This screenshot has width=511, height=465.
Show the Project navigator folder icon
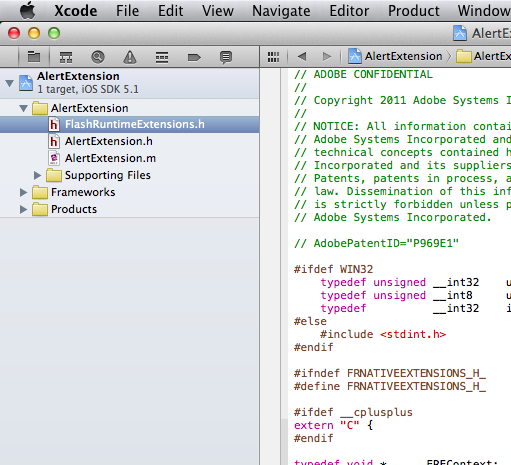[34, 57]
